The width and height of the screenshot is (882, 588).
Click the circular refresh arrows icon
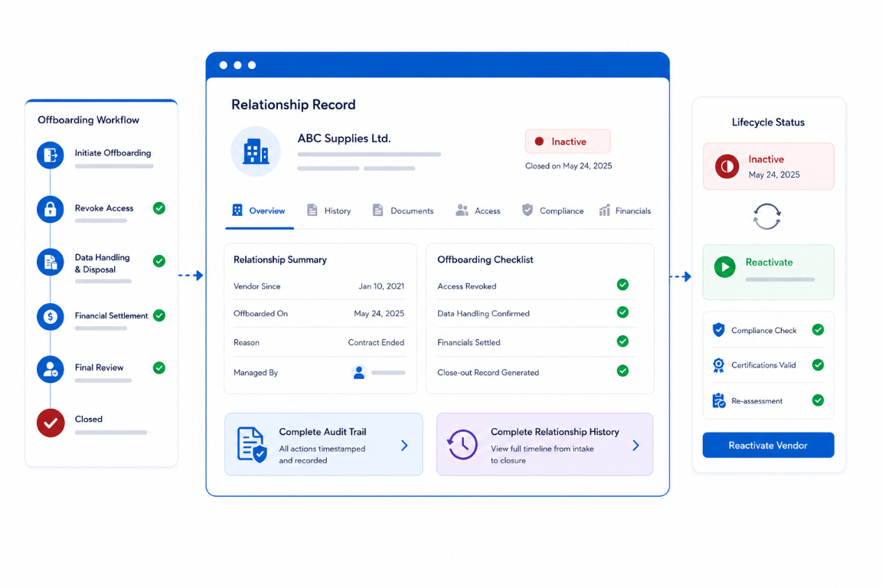point(766,216)
